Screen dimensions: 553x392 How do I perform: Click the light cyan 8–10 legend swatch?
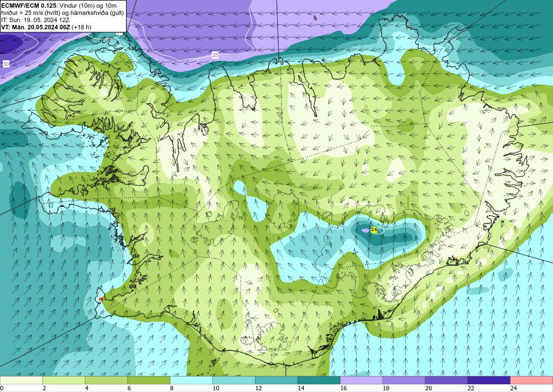point(191,380)
